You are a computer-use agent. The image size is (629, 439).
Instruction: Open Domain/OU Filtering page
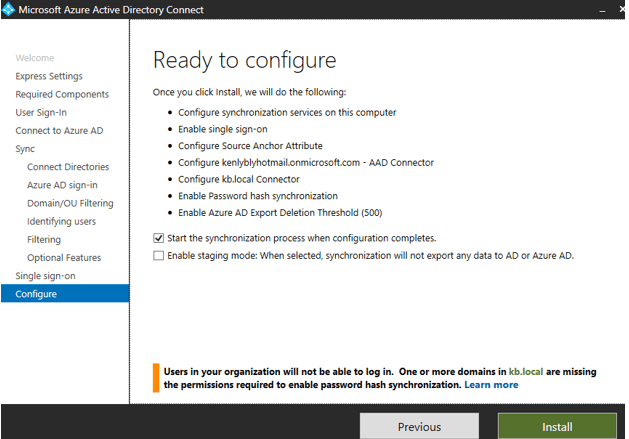pos(70,203)
